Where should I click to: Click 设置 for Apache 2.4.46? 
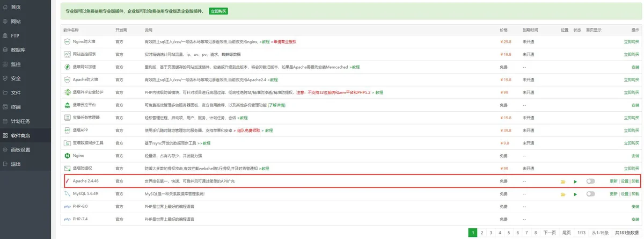(x=624, y=182)
